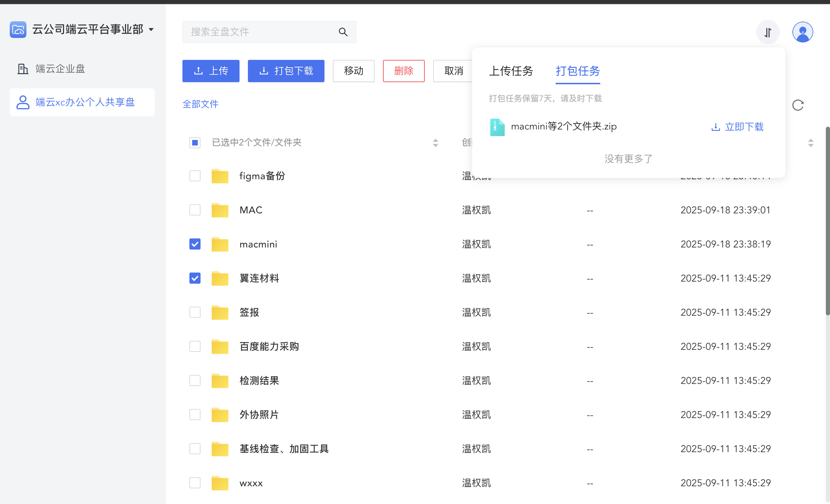
Task: Switch to the 上传任务 tab
Action: pyautogui.click(x=511, y=71)
